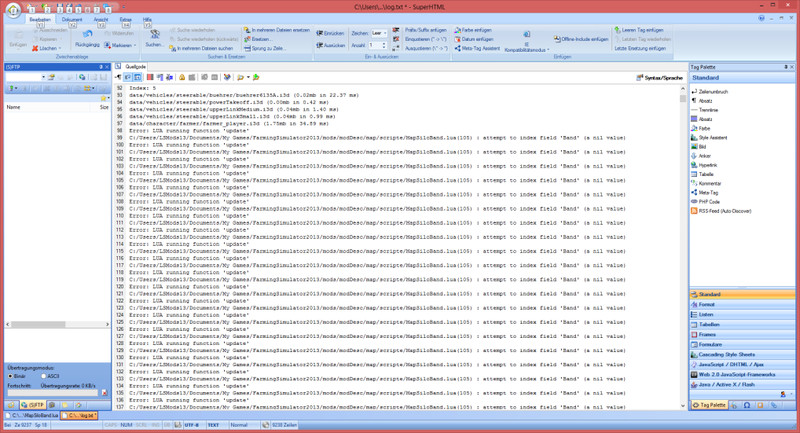
Task: Toggle the pin on (S)FTP panel
Action: pyautogui.click(x=101, y=67)
